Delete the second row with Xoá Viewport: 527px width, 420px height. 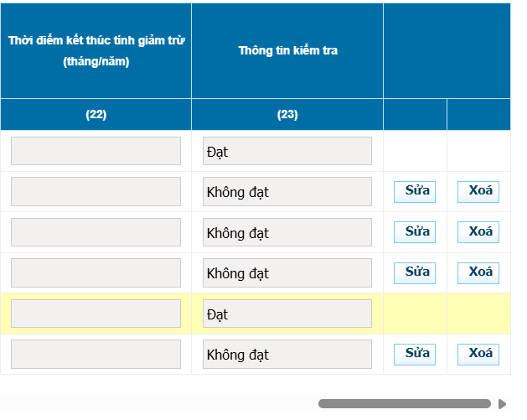478,191
